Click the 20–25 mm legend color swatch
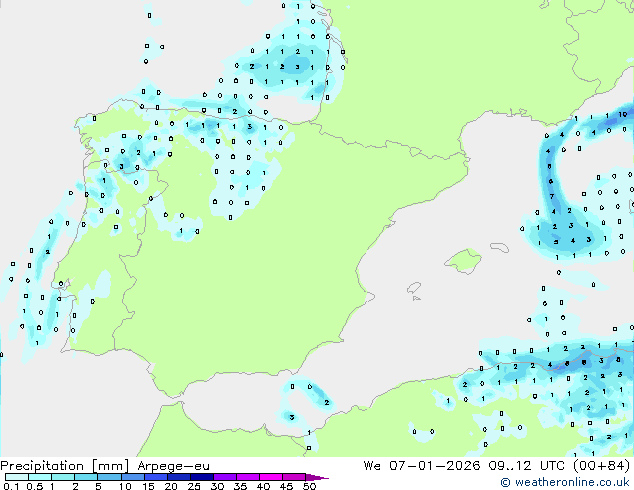Screen dimensions: 634x490 [x=178, y=477]
